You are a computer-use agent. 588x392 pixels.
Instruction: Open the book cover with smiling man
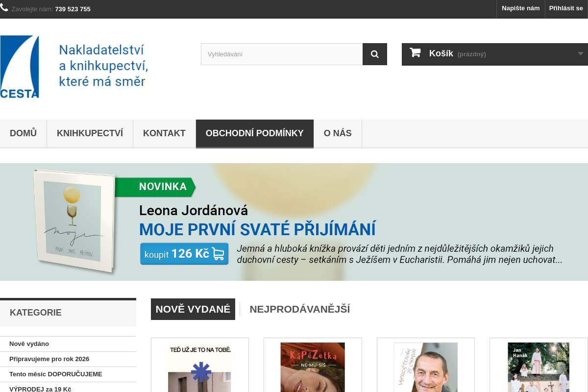click(426, 367)
